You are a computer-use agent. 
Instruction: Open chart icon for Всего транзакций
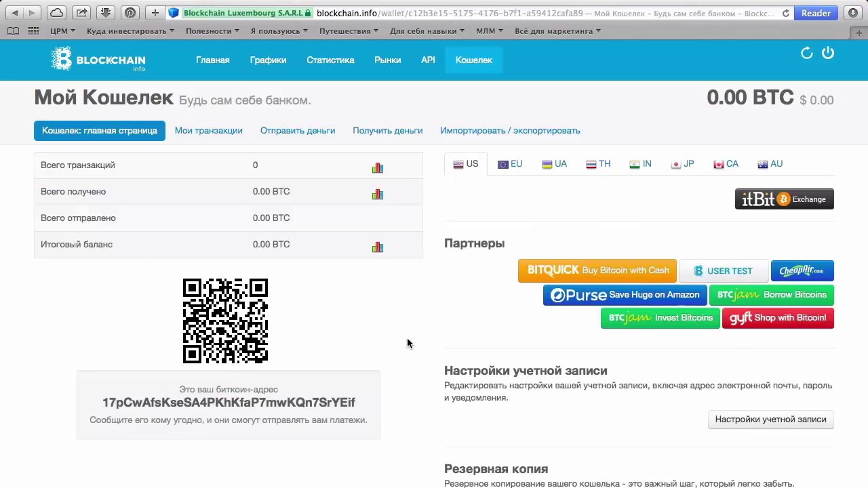(378, 167)
